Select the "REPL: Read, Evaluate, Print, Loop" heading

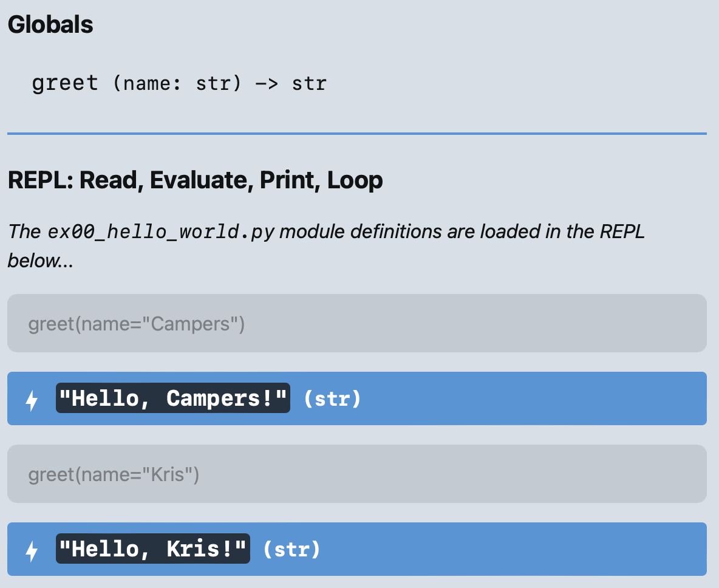(196, 180)
